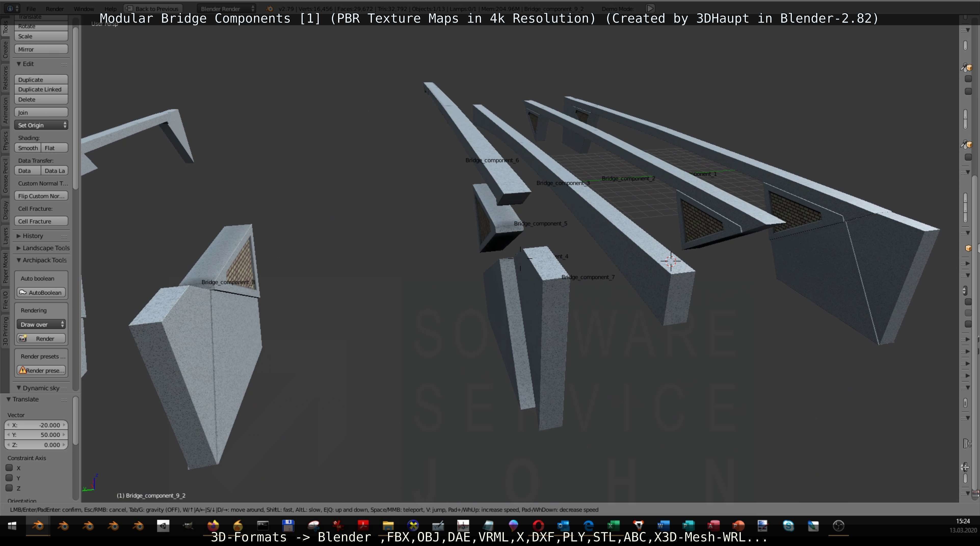This screenshot has width=980, height=546.
Task: Switch to the Grease Pencil tab
Action: 5,175
